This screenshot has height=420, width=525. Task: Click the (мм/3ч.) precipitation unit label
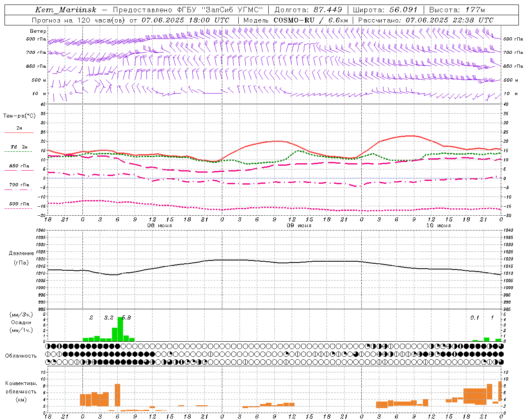click(21, 315)
